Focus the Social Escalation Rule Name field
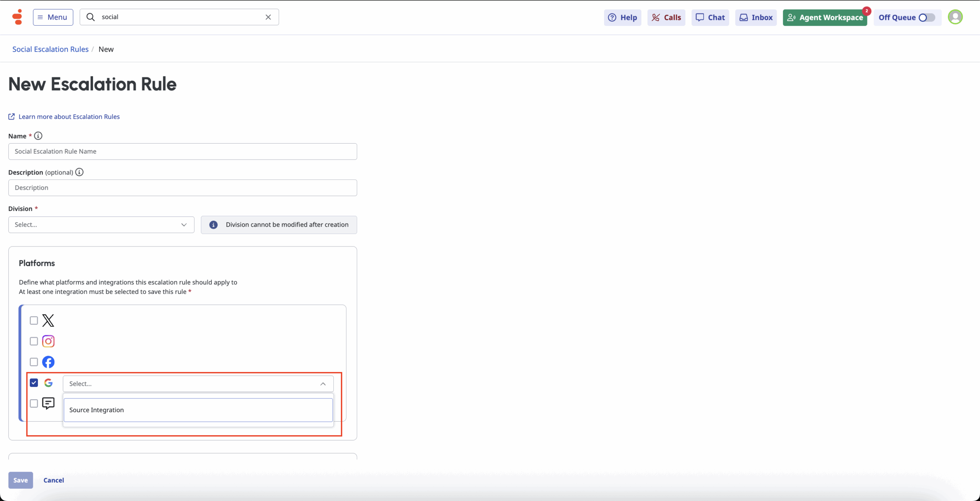 182,152
